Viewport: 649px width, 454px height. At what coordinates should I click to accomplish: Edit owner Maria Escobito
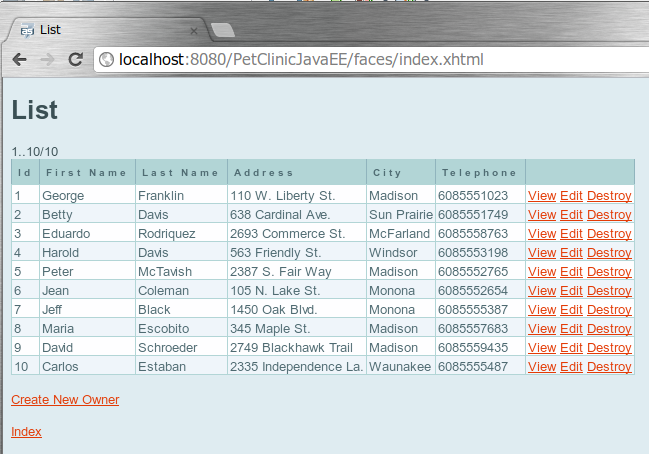(571, 329)
